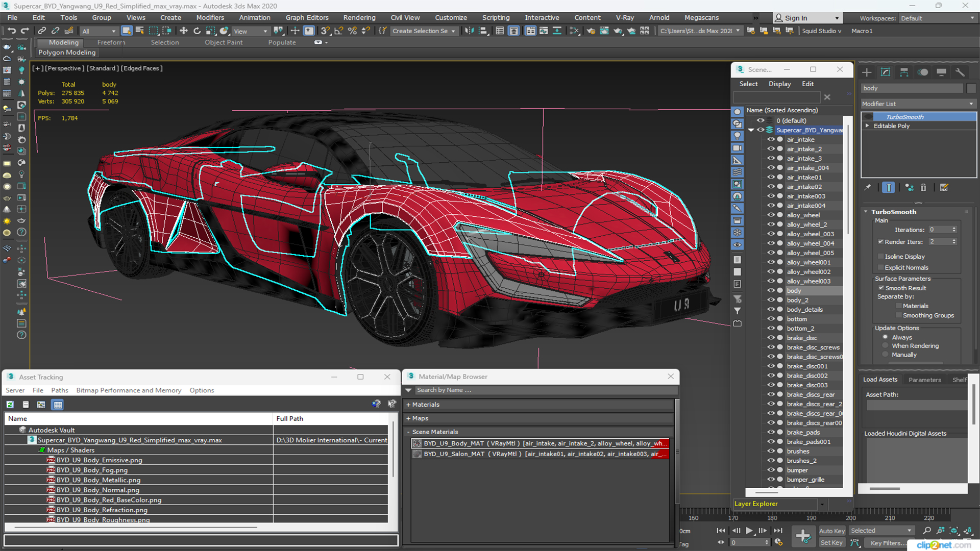Open Paths menu in Asset Tracking
The height and width of the screenshot is (551, 980).
click(59, 390)
